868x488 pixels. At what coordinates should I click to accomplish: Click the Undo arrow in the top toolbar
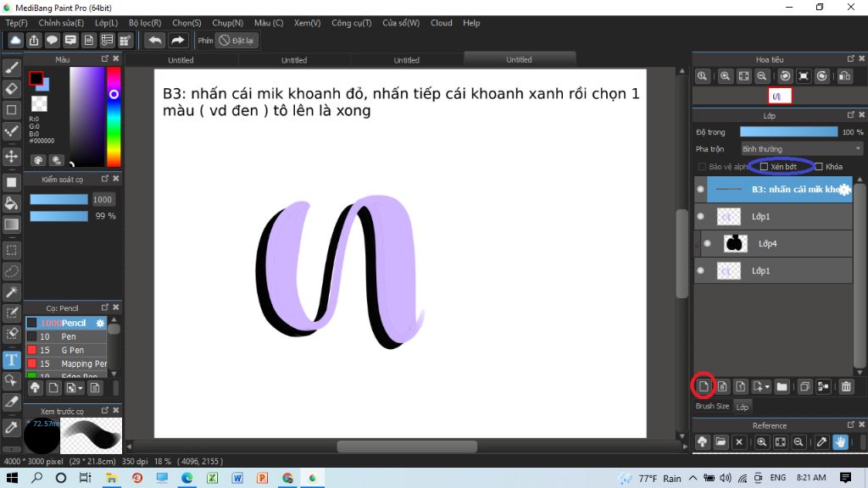(155, 41)
